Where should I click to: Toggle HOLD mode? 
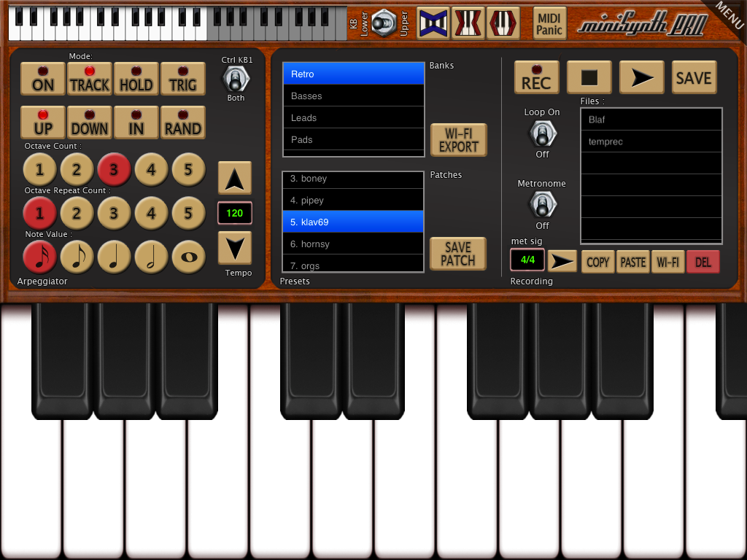136,79
